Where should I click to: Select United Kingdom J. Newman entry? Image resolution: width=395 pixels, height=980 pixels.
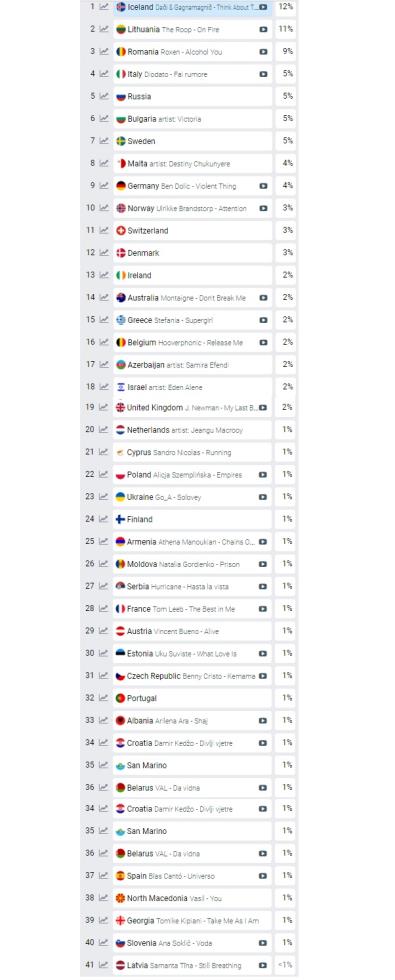click(x=192, y=408)
